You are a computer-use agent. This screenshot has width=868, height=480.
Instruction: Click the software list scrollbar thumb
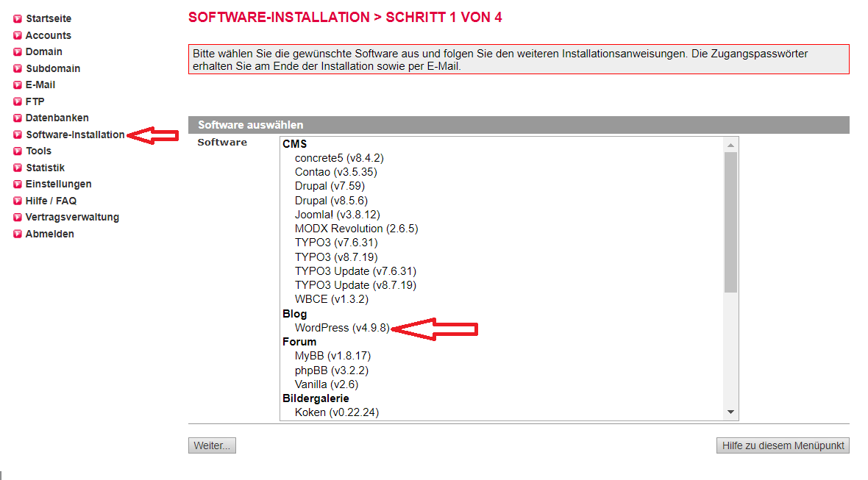730,222
